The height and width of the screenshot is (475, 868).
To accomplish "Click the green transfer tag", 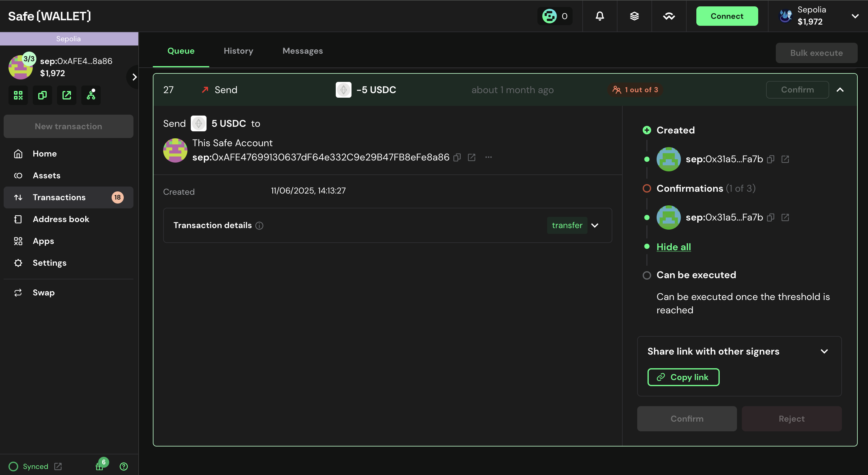I will [x=567, y=225].
